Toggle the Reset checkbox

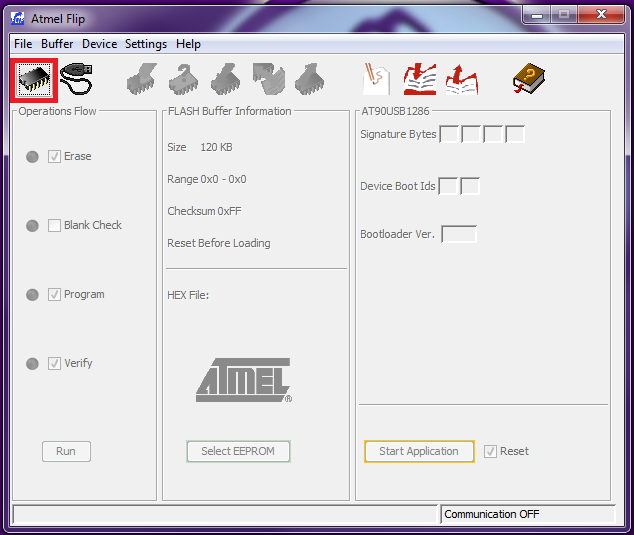(x=490, y=451)
